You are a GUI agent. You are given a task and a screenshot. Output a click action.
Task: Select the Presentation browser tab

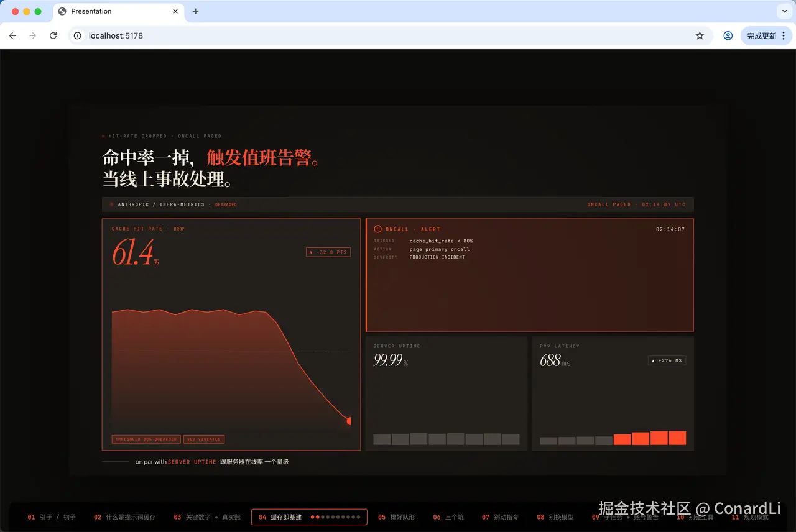point(119,11)
